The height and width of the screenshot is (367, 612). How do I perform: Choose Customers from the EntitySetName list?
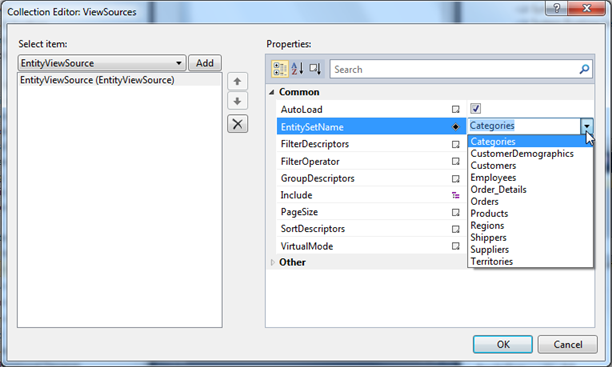click(493, 166)
